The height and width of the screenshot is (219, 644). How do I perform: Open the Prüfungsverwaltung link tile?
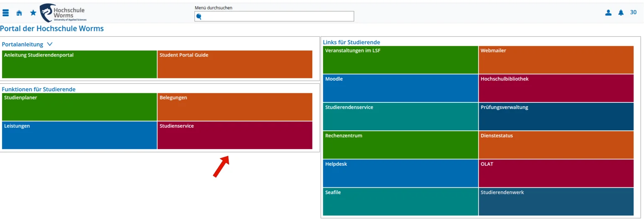pos(556,116)
